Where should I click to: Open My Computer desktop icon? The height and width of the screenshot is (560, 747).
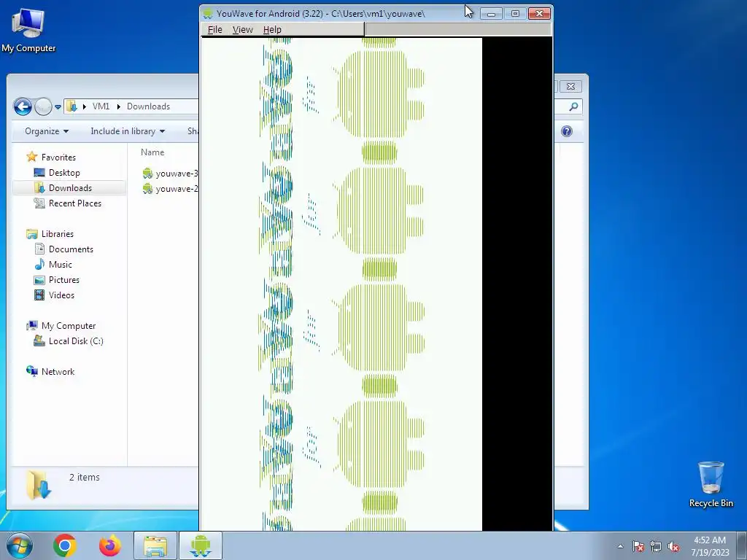pyautogui.click(x=28, y=31)
